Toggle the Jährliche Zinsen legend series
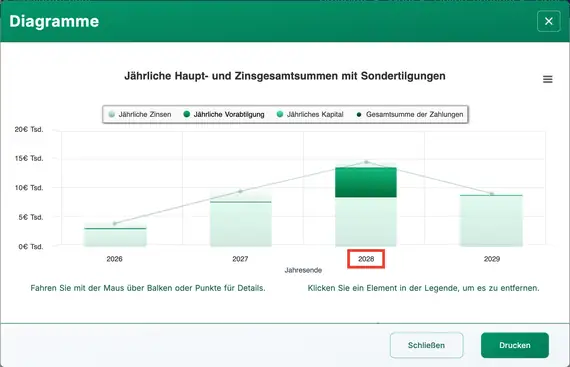The height and width of the screenshot is (367, 570). (x=140, y=114)
